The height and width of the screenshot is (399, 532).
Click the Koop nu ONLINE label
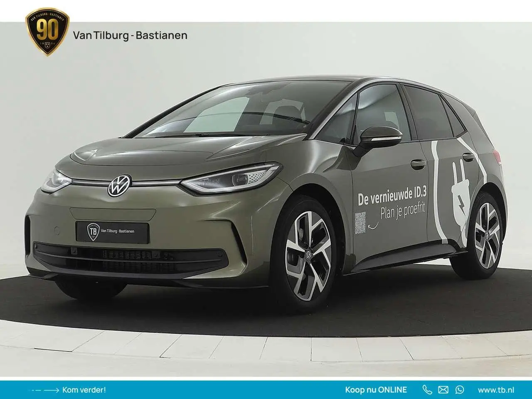376,390
